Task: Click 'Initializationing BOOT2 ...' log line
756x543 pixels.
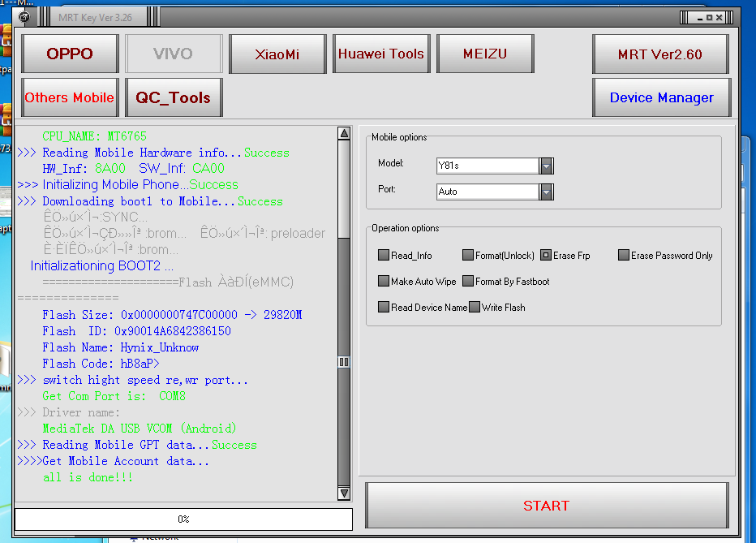Action: (102, 266)
